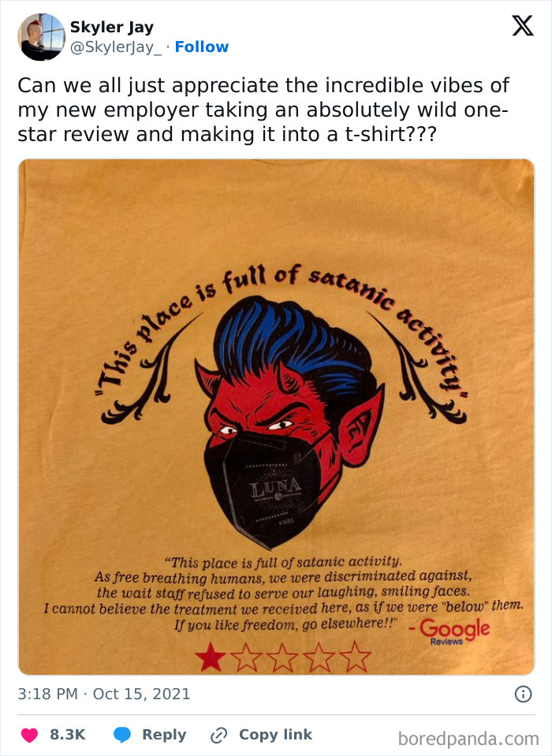Open Skyler Jay's profile avatar
552x756 pixels.
click(x=41, y=37)
